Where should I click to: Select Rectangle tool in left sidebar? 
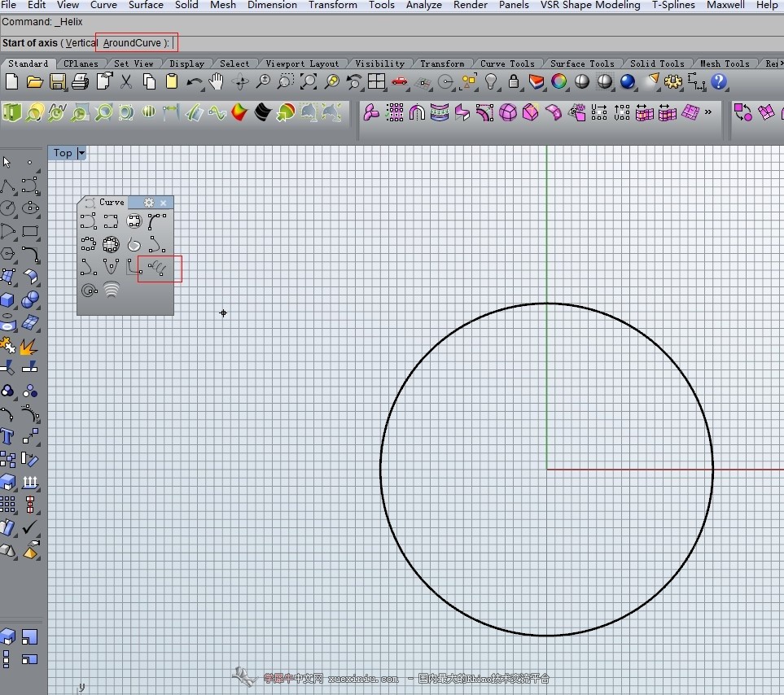point(30,231)
